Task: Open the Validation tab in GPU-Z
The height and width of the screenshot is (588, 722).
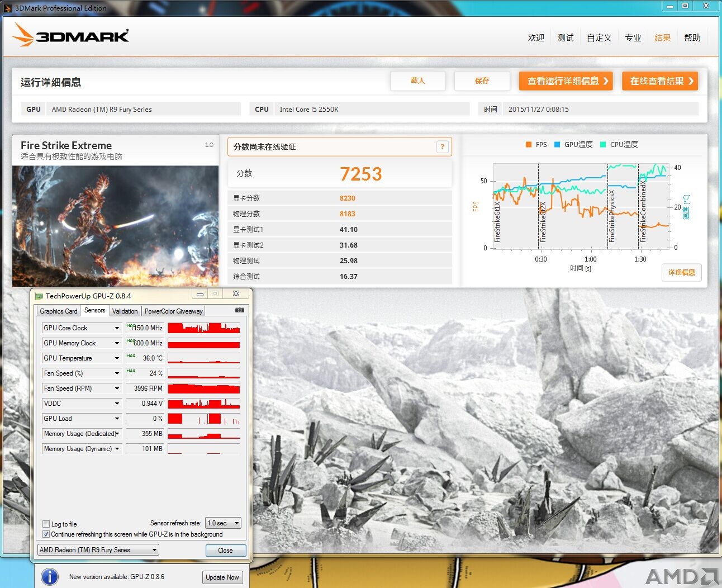Action: tap(125, 311)
